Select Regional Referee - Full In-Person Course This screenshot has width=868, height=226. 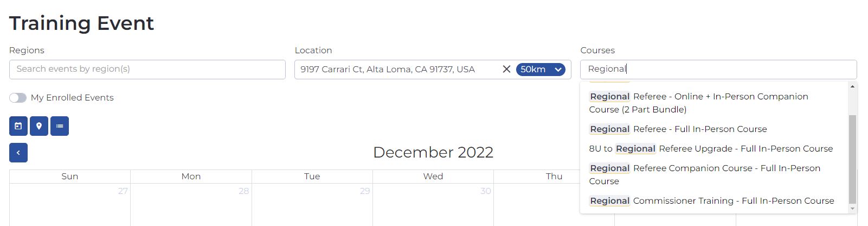pos(678,129)
